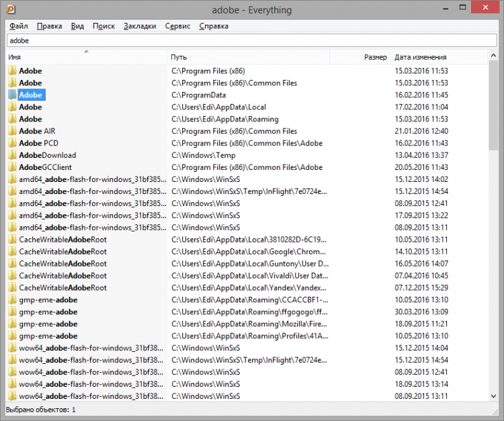This screenshot has height=421, width=504.
Task: Open the Поиск menu
Action: point(103,26)
